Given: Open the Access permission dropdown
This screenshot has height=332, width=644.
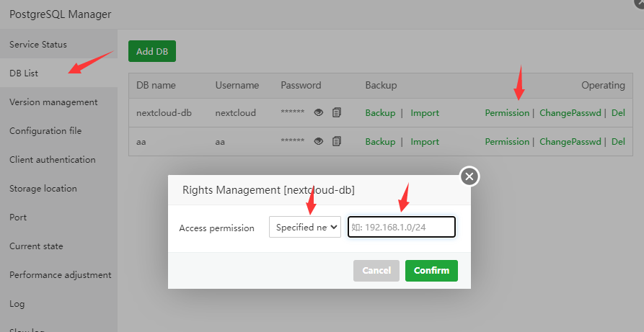Looking at the screenshot, I should click(305, 228).
